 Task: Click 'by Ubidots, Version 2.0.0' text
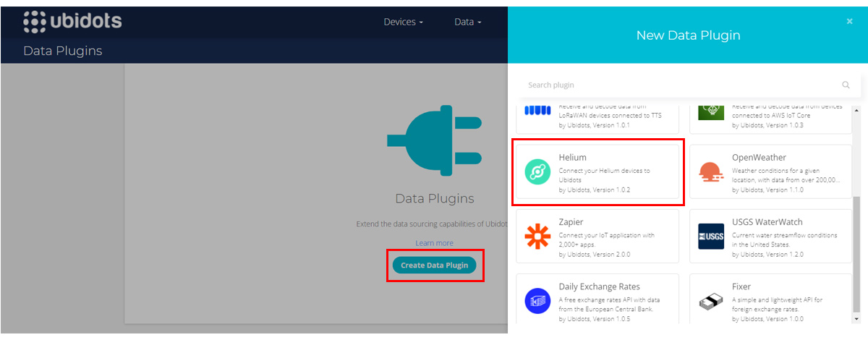tap(595, 255)
